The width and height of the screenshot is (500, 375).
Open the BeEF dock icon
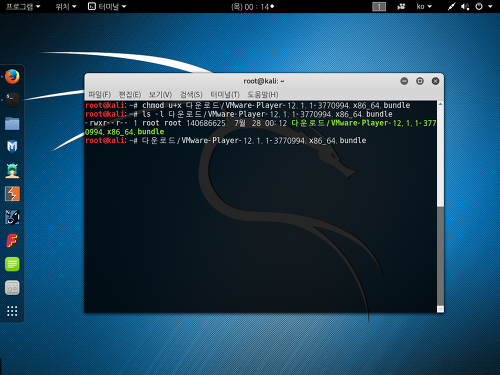coord(12,217)
